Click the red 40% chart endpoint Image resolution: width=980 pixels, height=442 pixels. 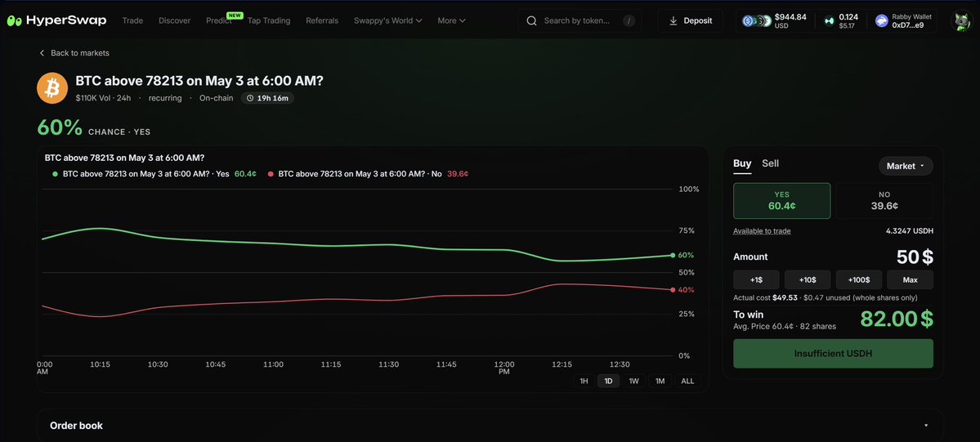point(673,290)
